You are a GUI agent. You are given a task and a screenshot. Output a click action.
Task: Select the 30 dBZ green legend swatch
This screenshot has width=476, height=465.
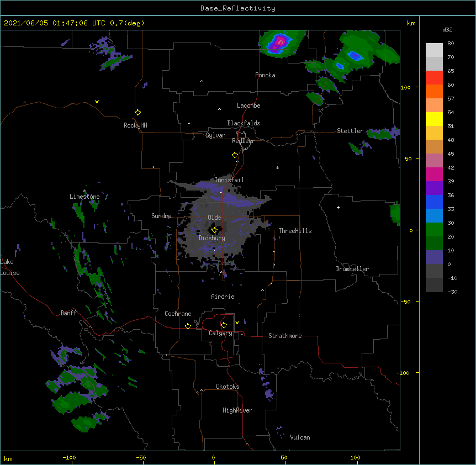[x=434, y=230]
